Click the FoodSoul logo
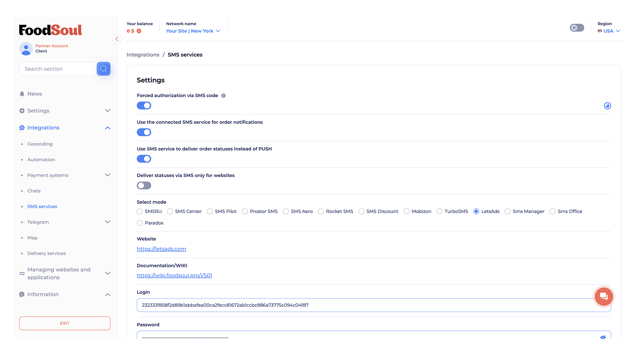The width and height of the screenshot is (644, 356). pyautogui.click(x=50, y=30)
